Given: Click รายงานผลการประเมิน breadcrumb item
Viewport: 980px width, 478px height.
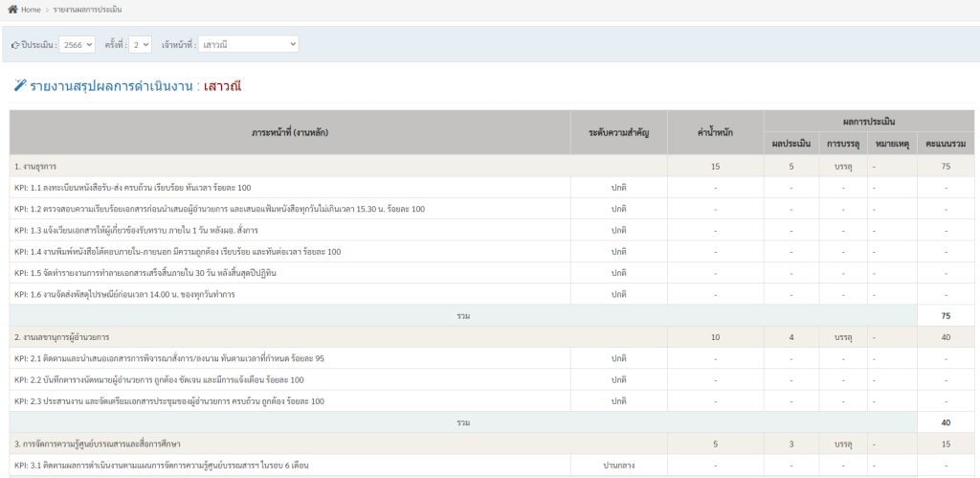Looking at the screenshot, I should [x=87, y=10].
